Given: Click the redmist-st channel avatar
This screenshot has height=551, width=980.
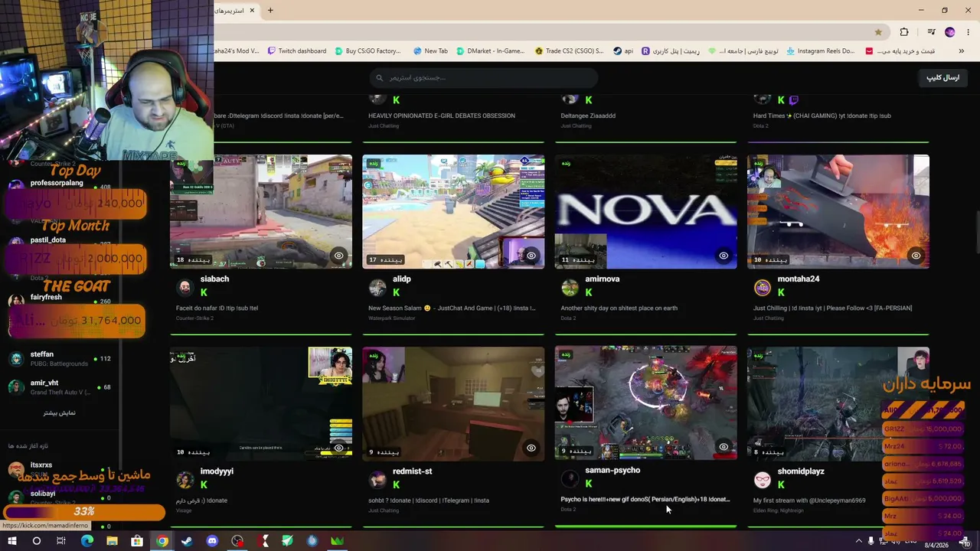Looking at the screenshot, I should [377, 480].
